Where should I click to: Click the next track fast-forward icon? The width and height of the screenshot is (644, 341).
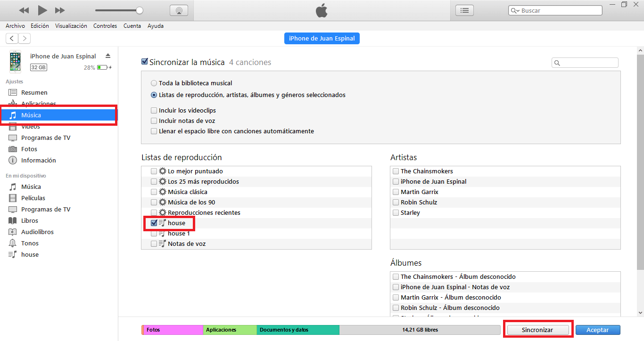pyautogui.click(x=60, y=10)
